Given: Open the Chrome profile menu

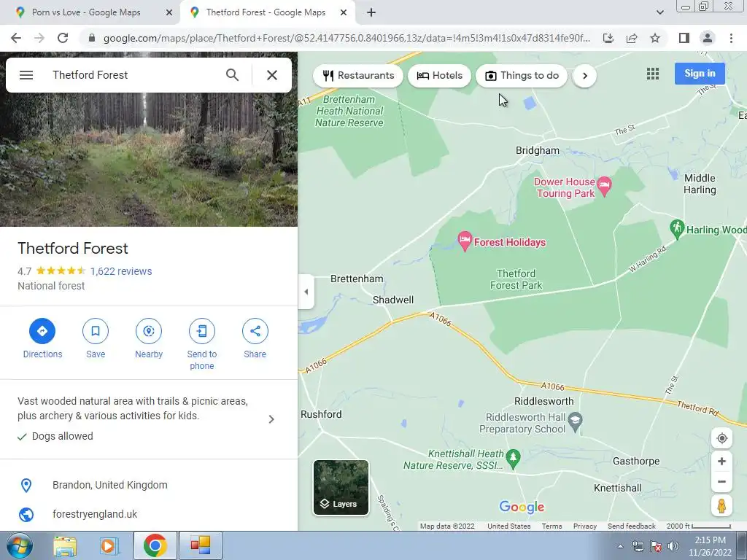Looking at the screenshot, I should (x=708, y=38).
